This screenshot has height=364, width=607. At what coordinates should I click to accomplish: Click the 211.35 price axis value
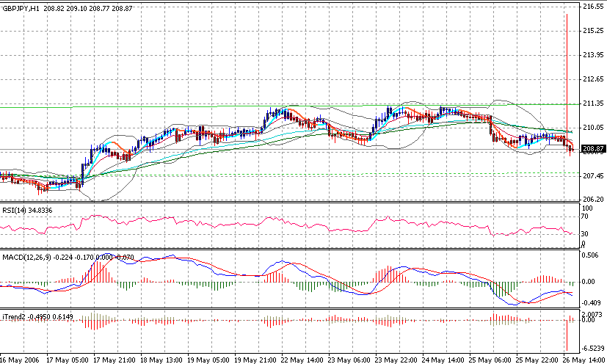[x=593, y=103]
